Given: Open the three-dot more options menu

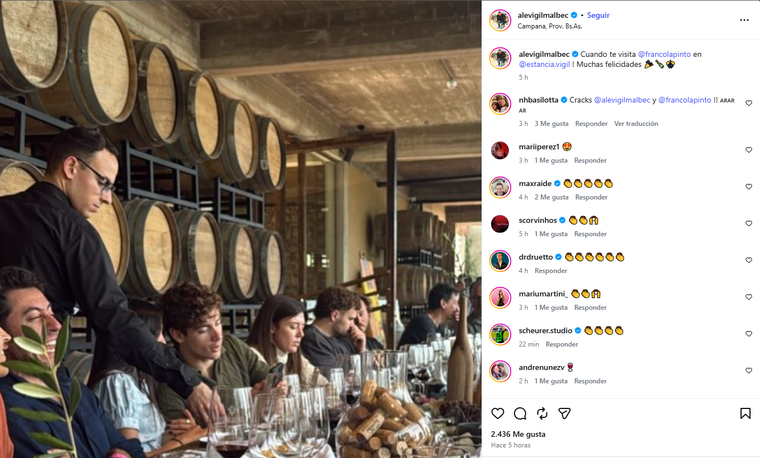Looking at the screenshot, I should click(x=744, y=20).
